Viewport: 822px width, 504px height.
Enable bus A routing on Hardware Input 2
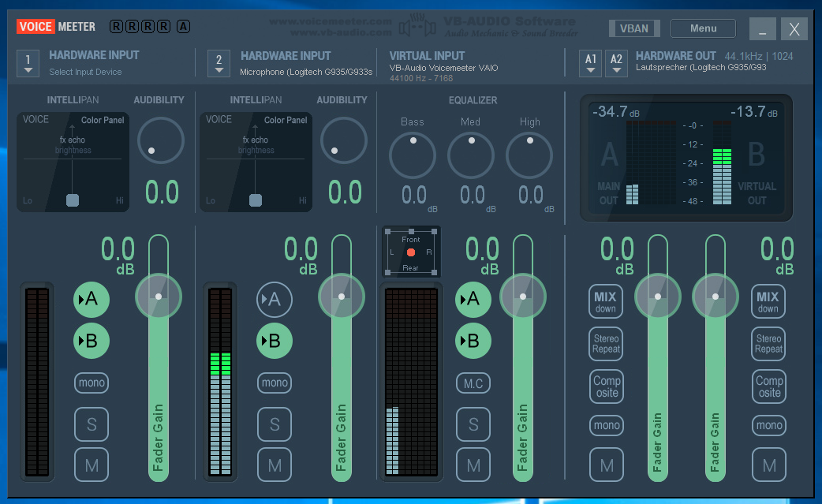click(275, 299)
